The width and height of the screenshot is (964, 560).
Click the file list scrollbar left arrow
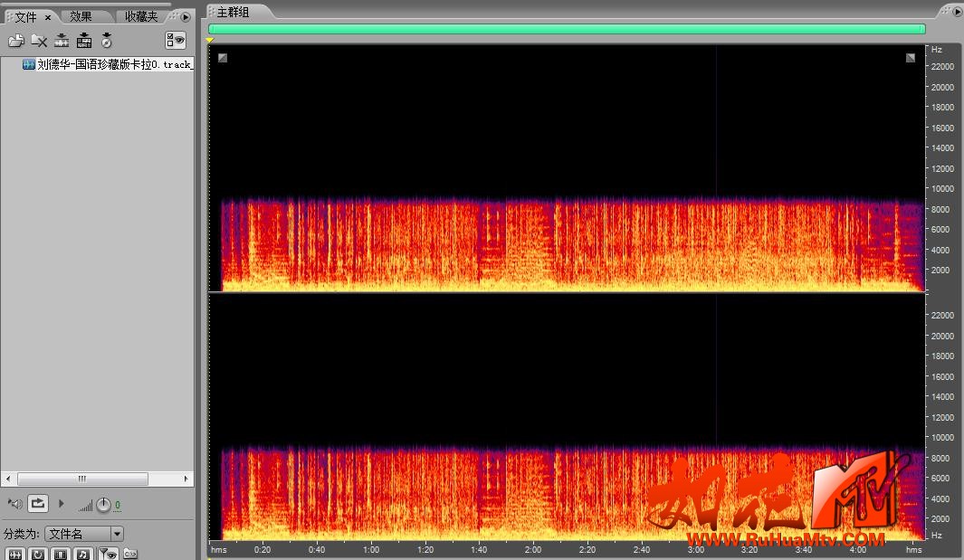coord(8,479)
